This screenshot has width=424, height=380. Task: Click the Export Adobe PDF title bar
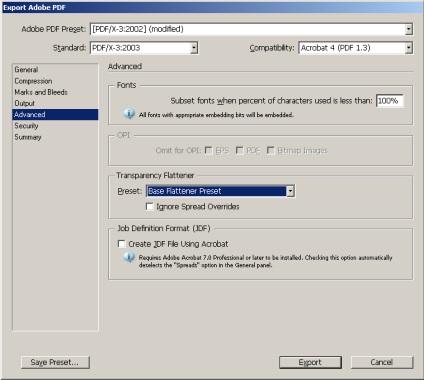click(x=212, y=7)
